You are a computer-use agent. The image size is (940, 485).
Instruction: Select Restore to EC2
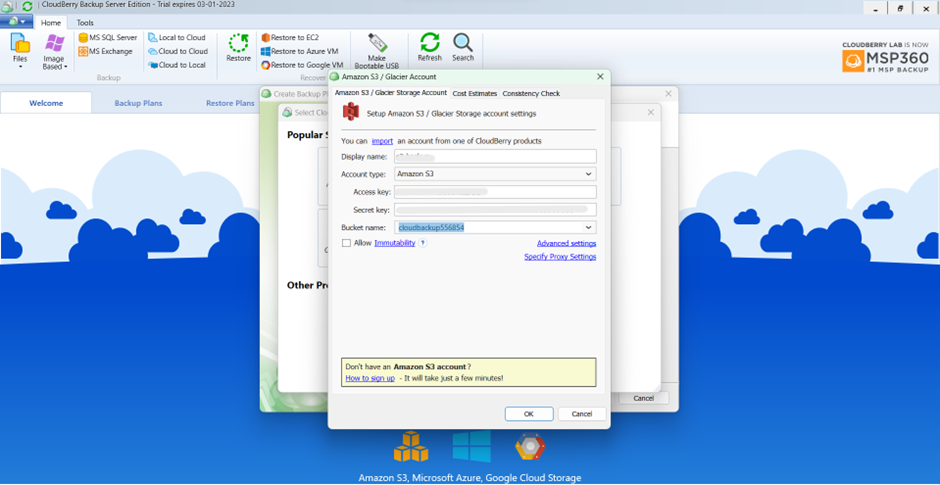pyautogui.click(x=290, y=37)
